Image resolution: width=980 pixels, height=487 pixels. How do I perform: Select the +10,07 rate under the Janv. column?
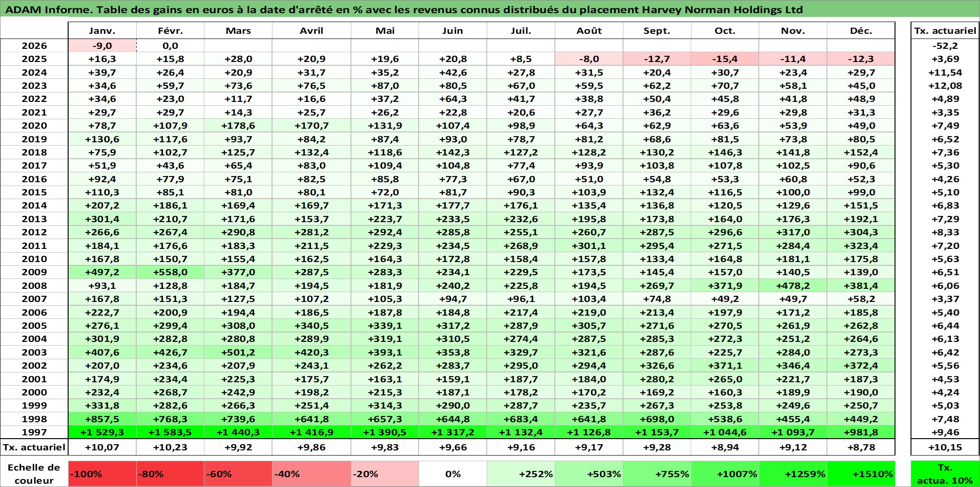pos(102,447)
